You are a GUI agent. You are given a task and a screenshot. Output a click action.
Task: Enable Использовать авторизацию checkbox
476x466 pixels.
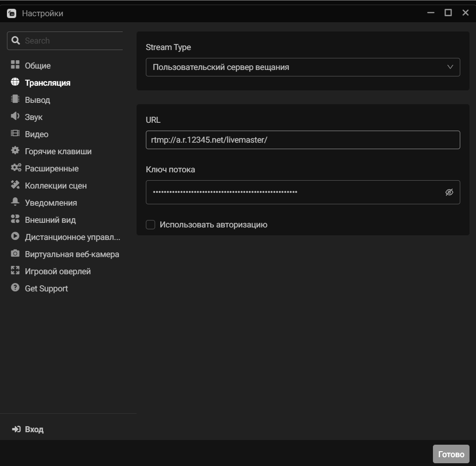click(x=150, y=224)
